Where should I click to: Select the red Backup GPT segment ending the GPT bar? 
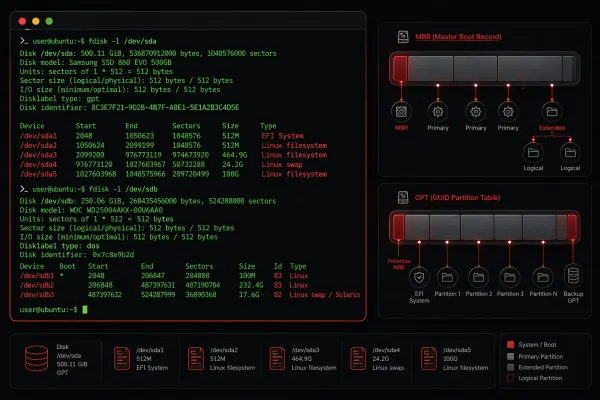(x=572, y=227)
